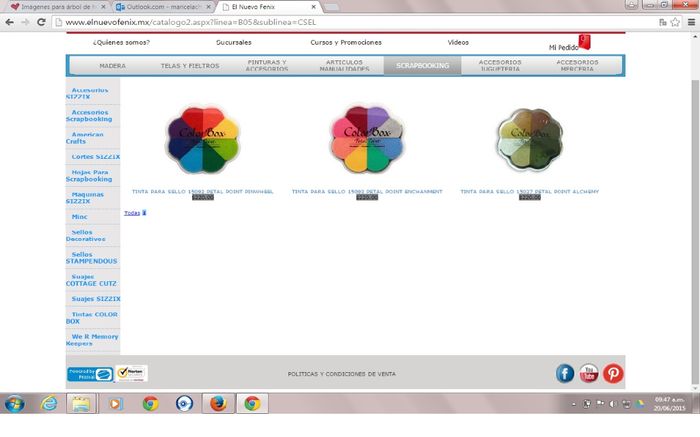Select the MADERA category in navigation bar
Screen dimensions: 700x437
[112, 66]
